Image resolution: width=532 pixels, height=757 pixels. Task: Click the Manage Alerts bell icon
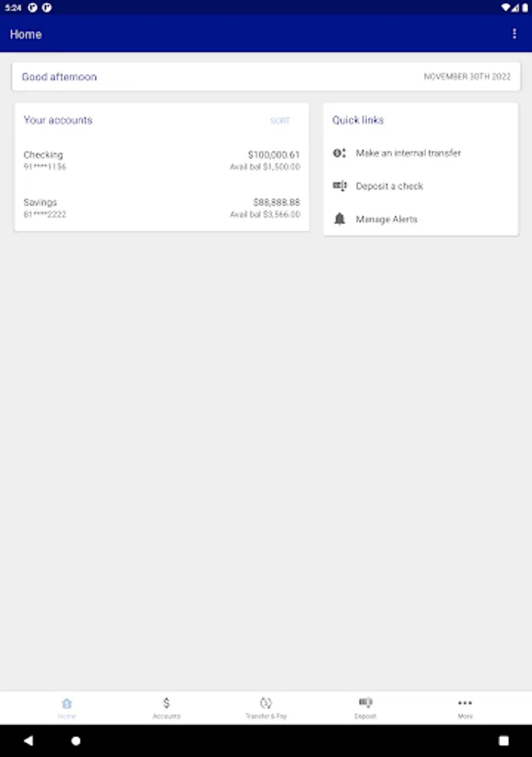[x=340, y=219]
